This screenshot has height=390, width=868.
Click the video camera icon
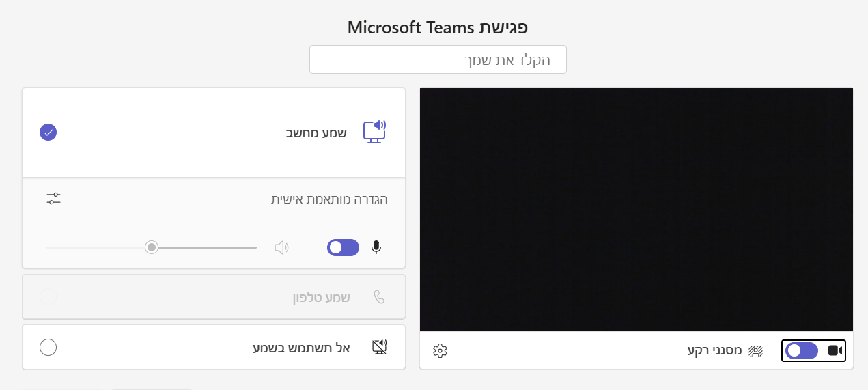tap(835, 350)
